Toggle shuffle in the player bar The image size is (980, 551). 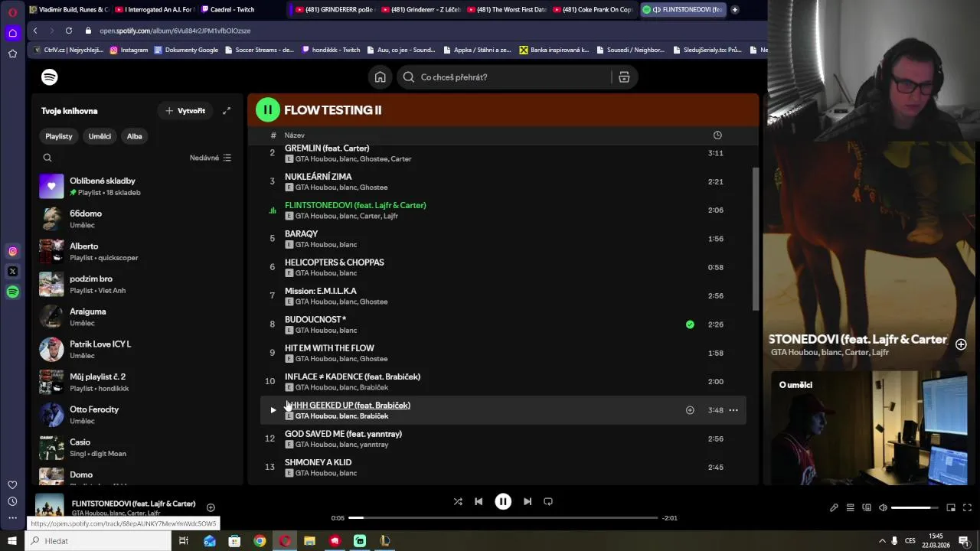coord(458,501)
